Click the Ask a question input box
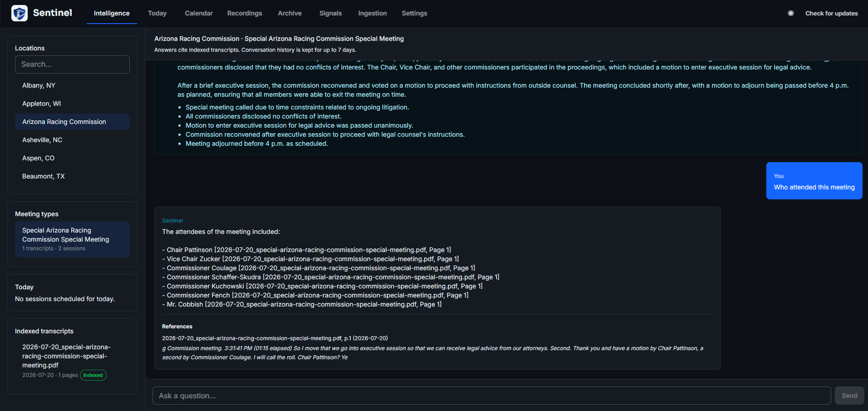This screenshot has height=411, width=868. [492, 396]
